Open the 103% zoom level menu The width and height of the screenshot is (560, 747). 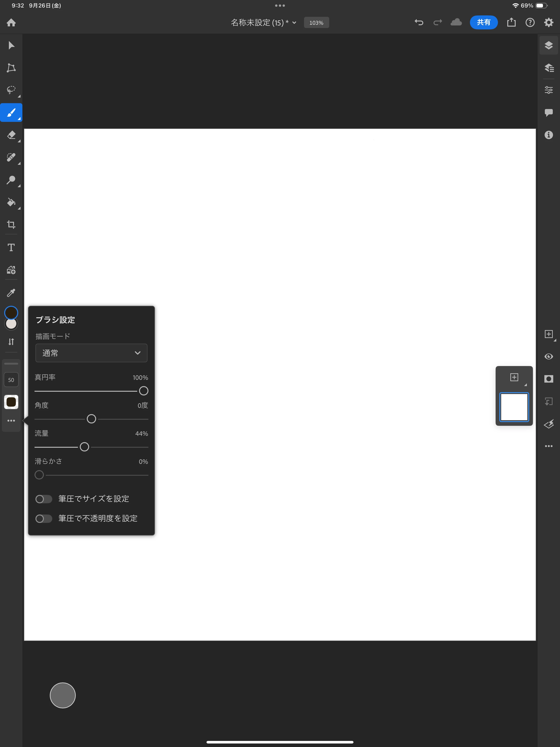pos(316,23)
